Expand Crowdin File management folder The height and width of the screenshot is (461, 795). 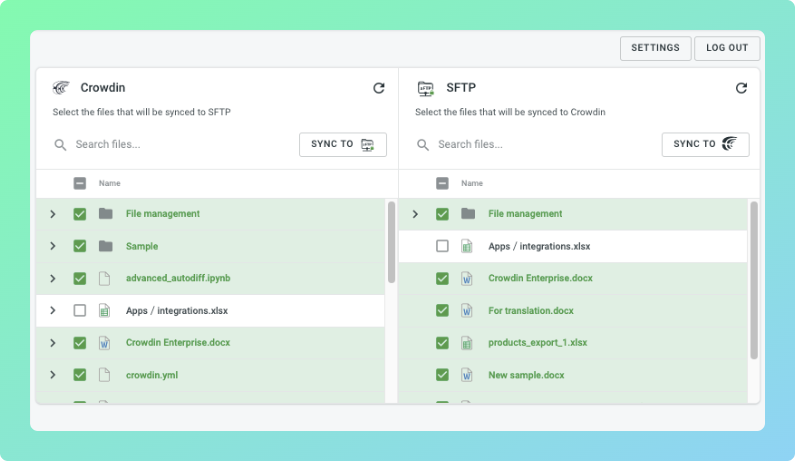point(53,214)
